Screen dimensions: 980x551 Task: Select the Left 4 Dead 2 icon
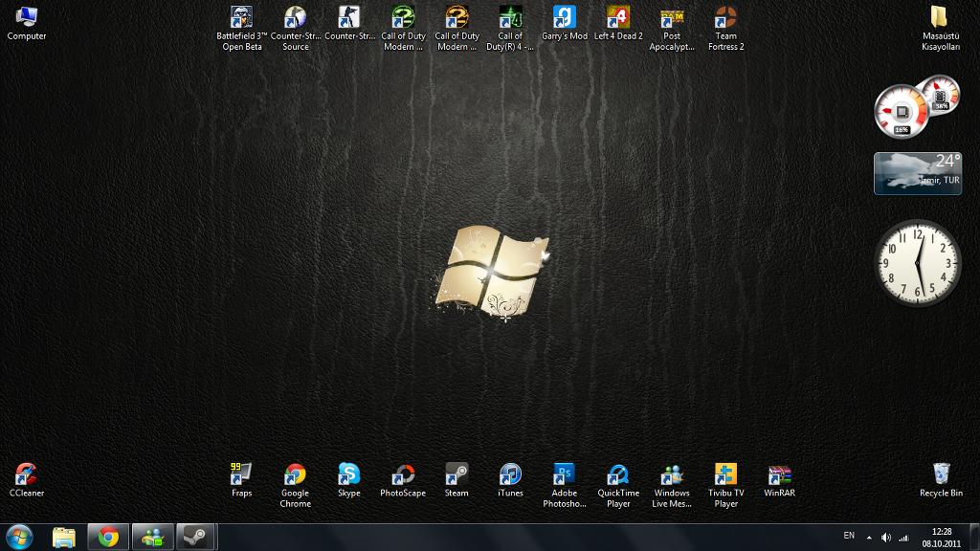pos(618,19)
